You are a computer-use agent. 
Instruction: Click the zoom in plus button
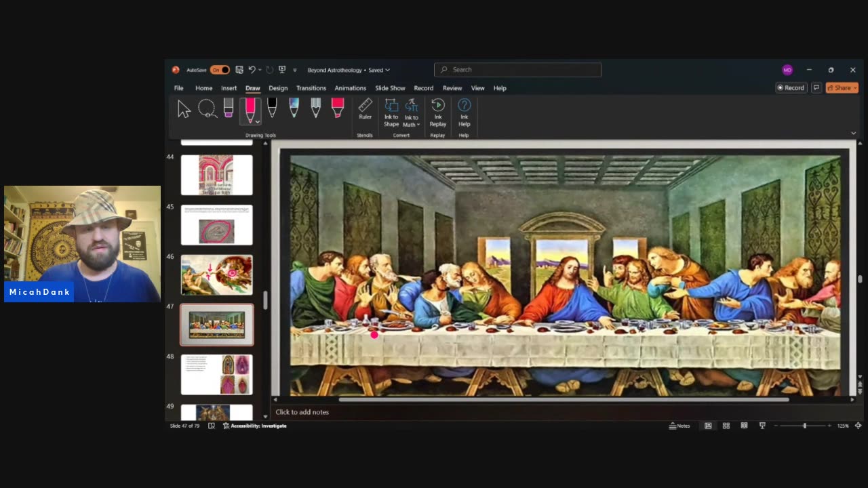click(829, 426)
